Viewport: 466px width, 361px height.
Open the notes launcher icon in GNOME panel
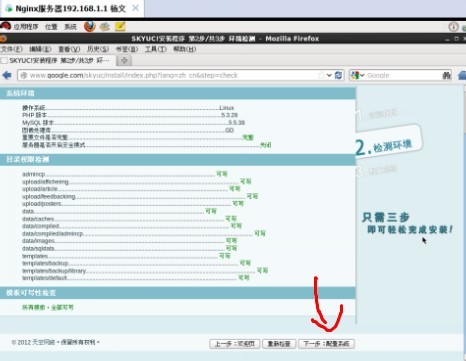(120, 26)
